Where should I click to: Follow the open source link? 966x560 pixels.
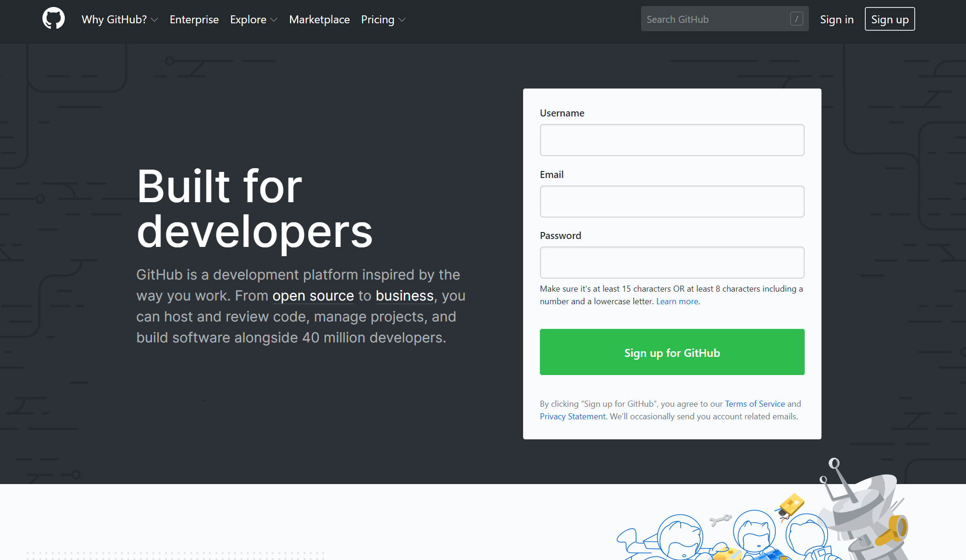pos(313,296)
